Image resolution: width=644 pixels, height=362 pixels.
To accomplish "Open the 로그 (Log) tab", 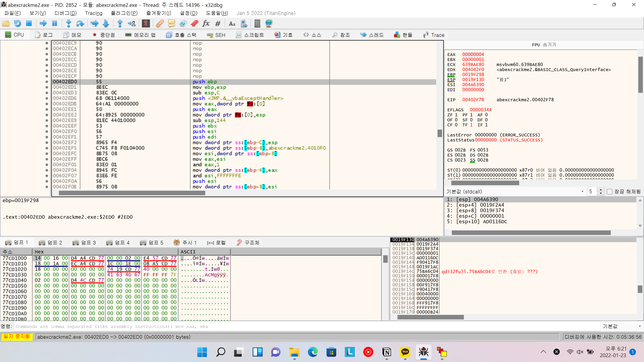I will [x=44, y=35].
